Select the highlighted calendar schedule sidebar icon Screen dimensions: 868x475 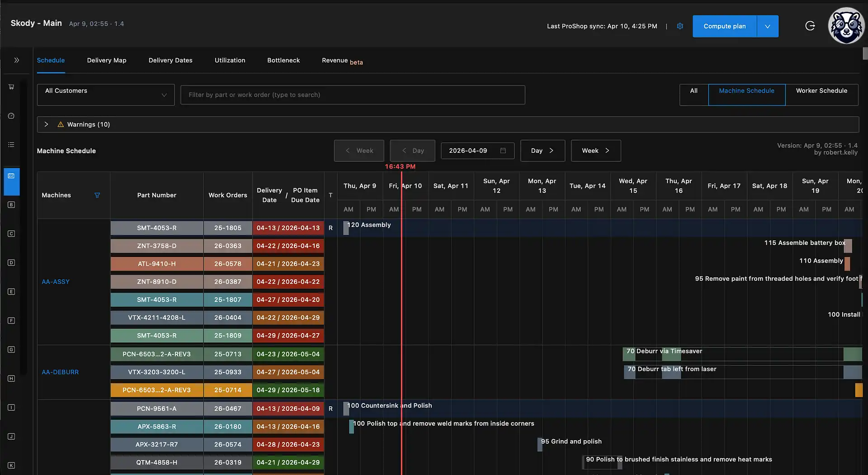11,176
